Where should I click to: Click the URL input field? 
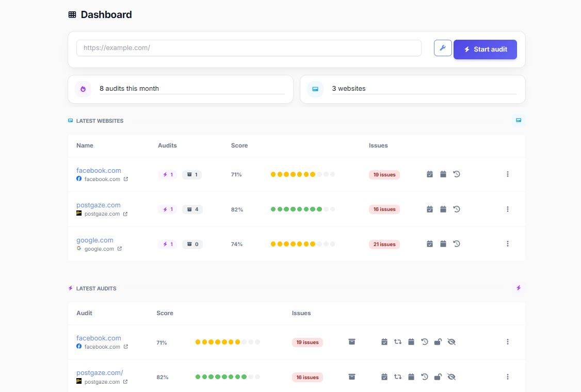tap(249, 47)
